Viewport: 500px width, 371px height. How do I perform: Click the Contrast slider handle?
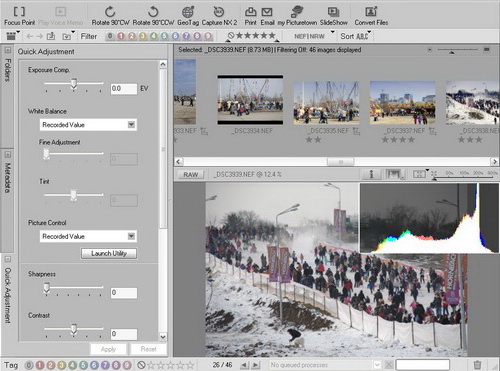coord(74,329)
